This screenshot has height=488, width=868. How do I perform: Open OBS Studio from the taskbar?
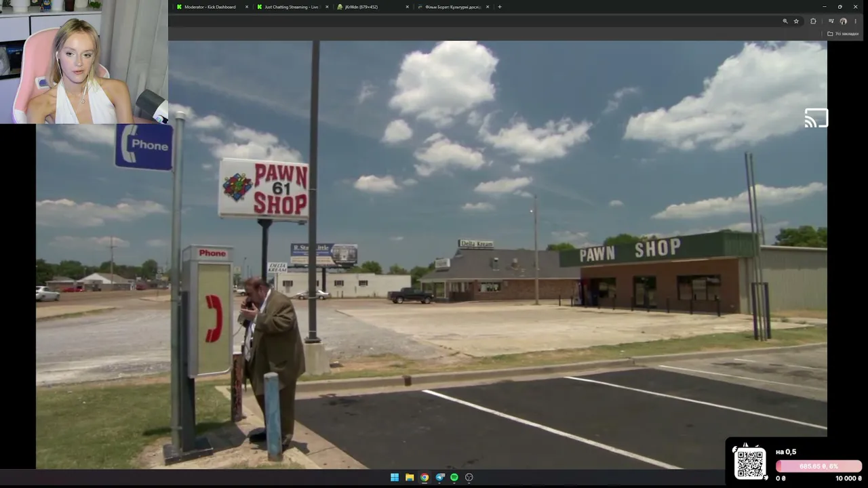click(469, 477)
